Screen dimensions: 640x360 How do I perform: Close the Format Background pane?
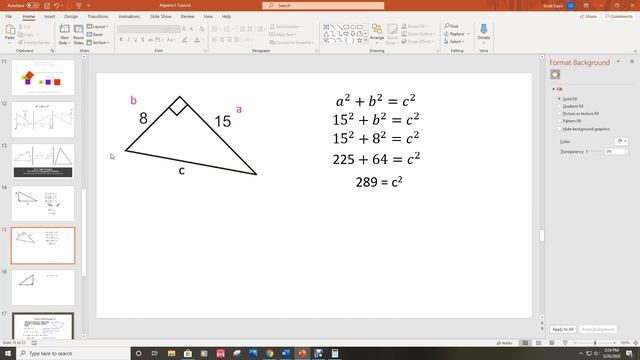(x=632, y=62)
